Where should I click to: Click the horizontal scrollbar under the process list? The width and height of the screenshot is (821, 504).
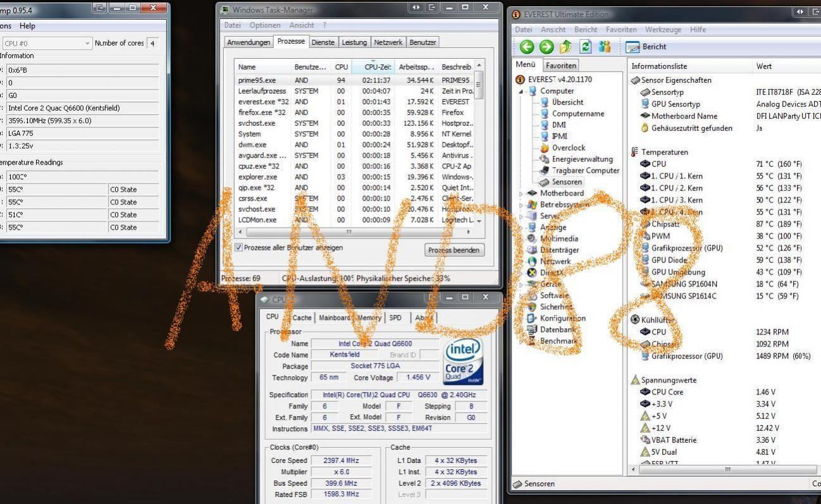click(x=354, y=231)
